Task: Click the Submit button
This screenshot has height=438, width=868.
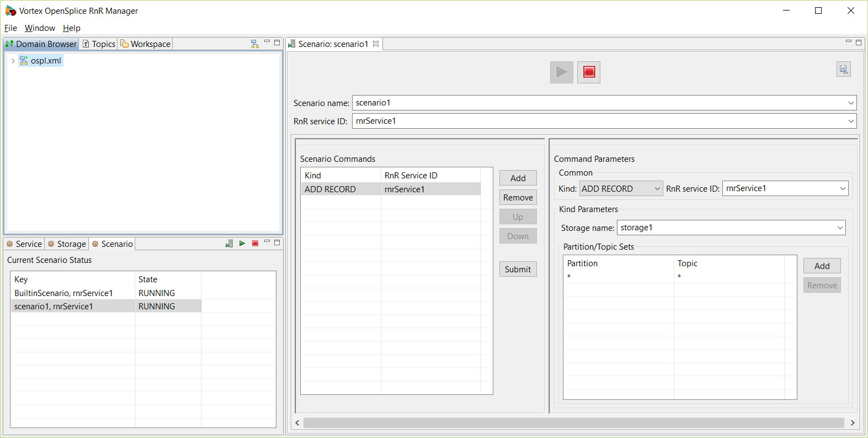Action: tap(518, 269)
